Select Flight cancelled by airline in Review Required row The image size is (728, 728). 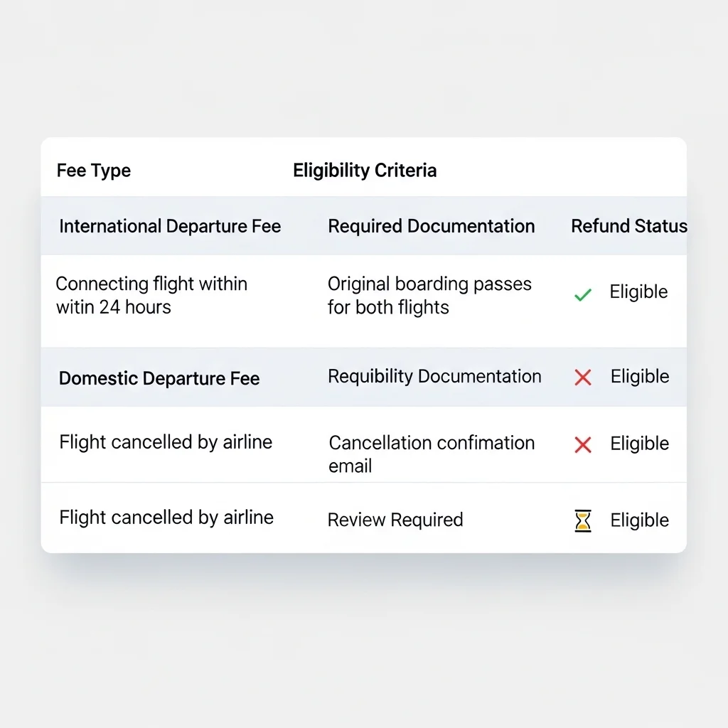pos(166,518)
